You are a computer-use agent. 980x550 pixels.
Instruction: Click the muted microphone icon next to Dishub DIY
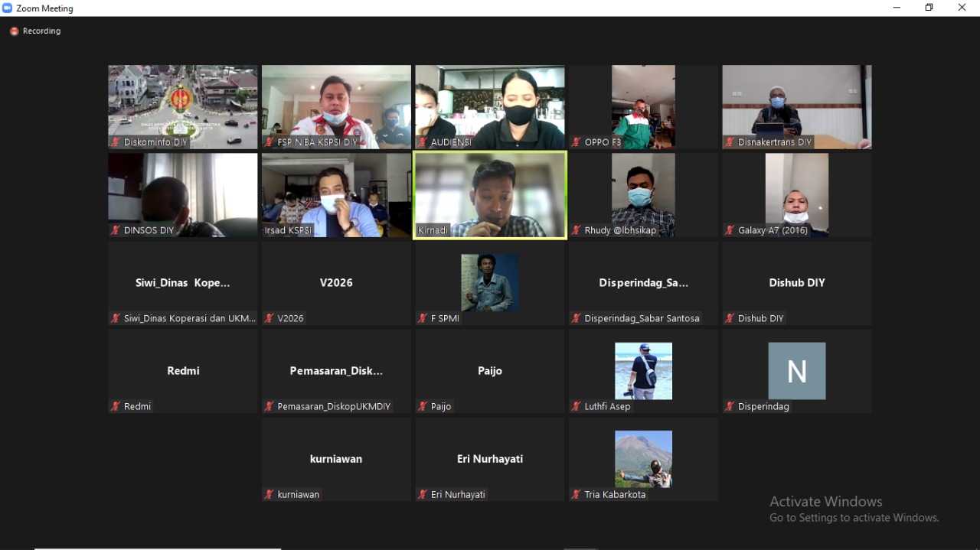point(730,318)
